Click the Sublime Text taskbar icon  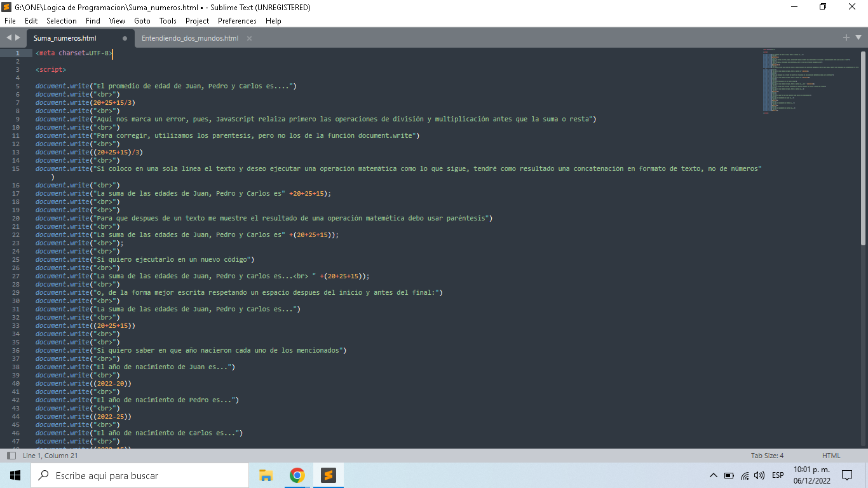coord(328,475)
